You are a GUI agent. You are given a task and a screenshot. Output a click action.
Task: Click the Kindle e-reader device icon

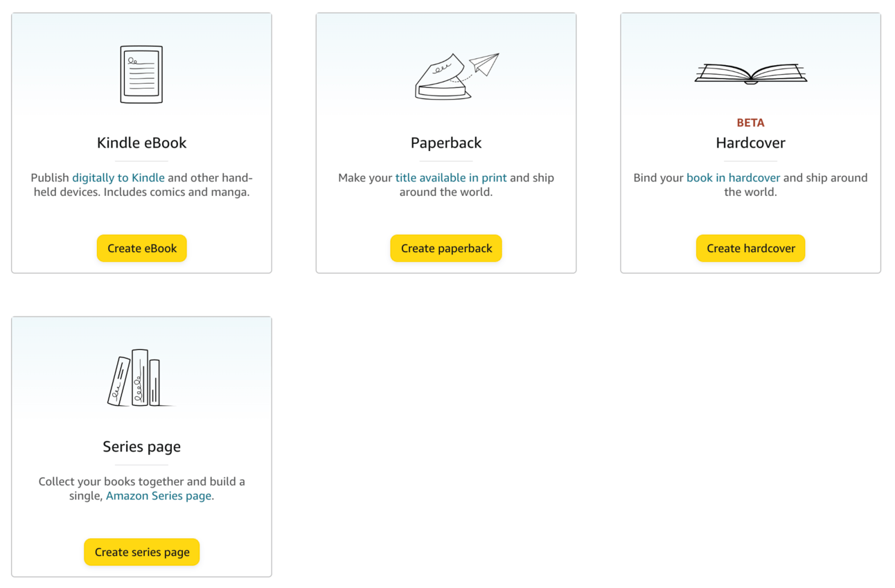[141, 75]
